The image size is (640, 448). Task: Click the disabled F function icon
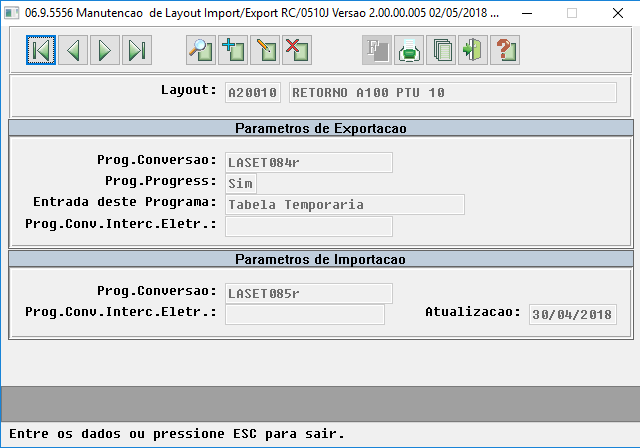click(x=377, y=50)
